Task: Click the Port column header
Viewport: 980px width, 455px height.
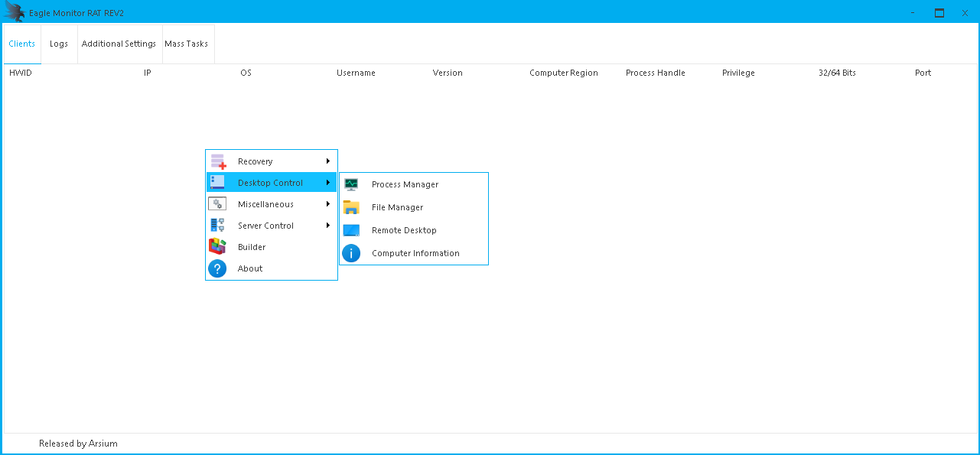Action: (923, 73)
